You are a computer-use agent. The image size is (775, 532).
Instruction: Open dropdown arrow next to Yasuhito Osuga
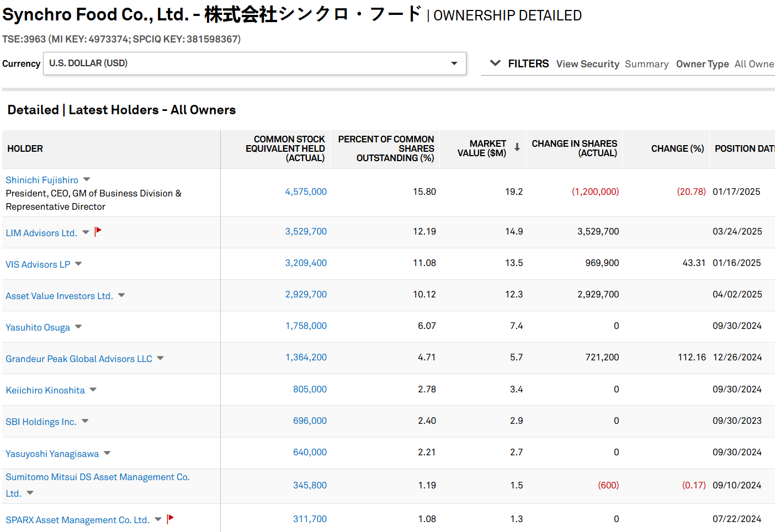[78, 327]
